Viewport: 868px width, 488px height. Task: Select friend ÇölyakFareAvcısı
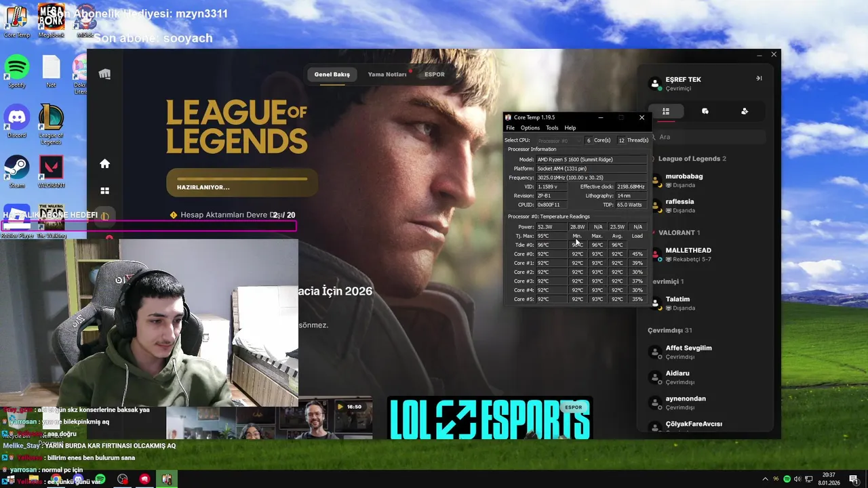pos(705,426)
